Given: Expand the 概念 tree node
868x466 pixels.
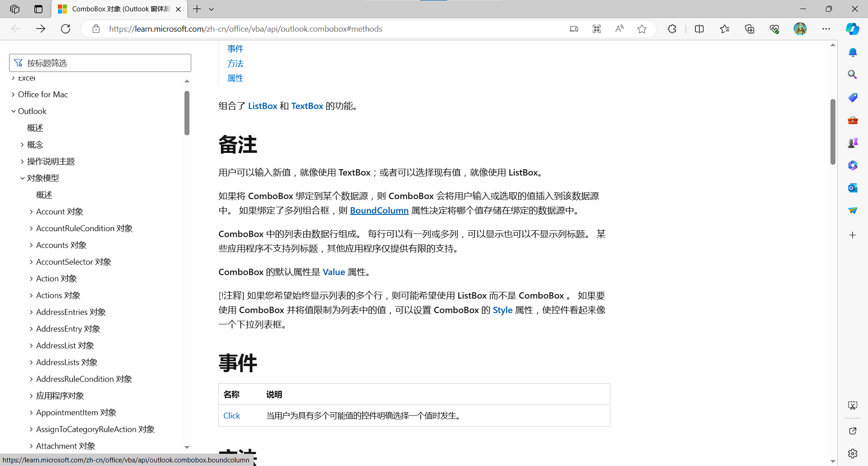Looking at the screenshot, I should click(x=22, y=145).
